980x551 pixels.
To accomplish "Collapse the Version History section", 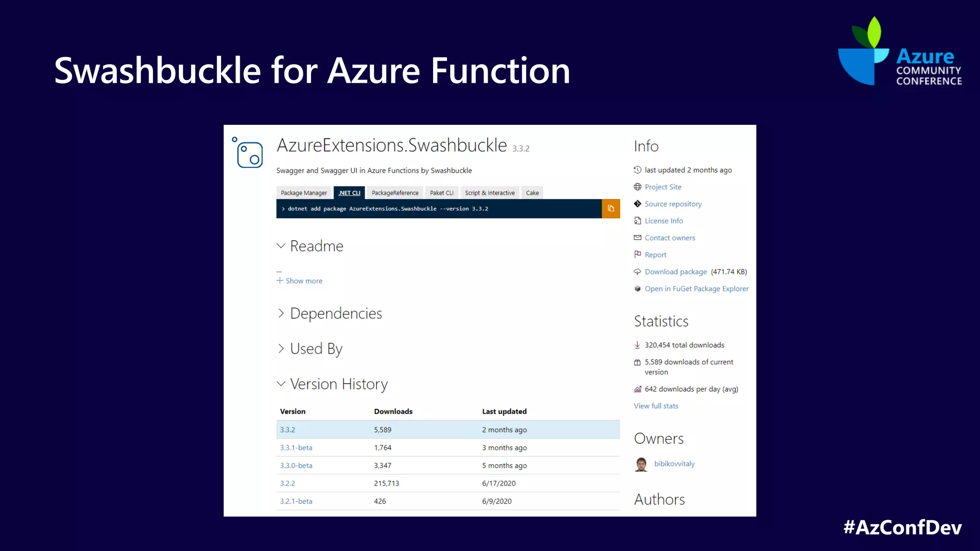I will (281, 384).
